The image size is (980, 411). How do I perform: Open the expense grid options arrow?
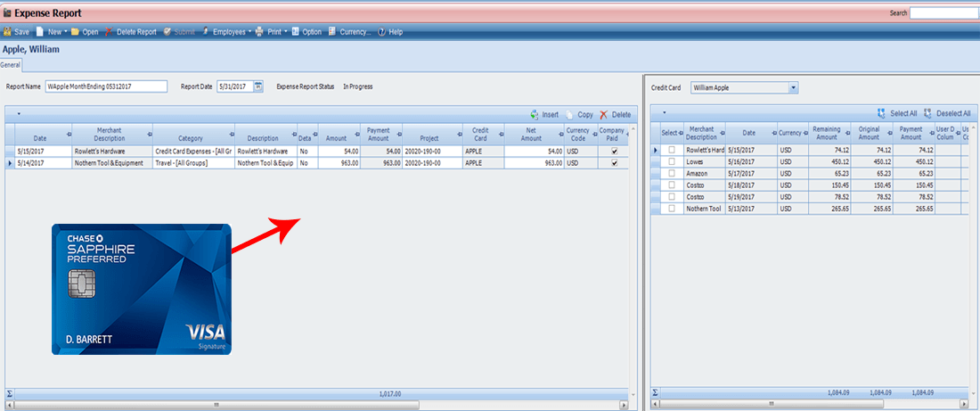tap(19, 114)
